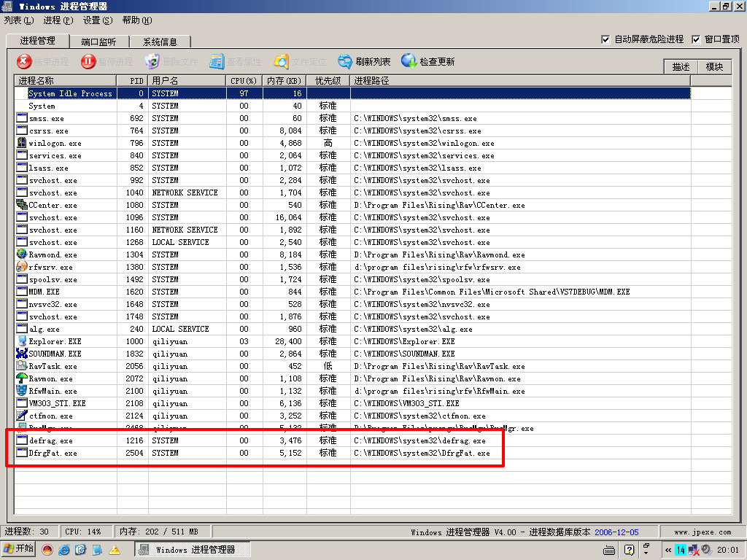Open Internet Explorer from the quick launch
This screenshot has height=560, width=747.
(64, 550)
